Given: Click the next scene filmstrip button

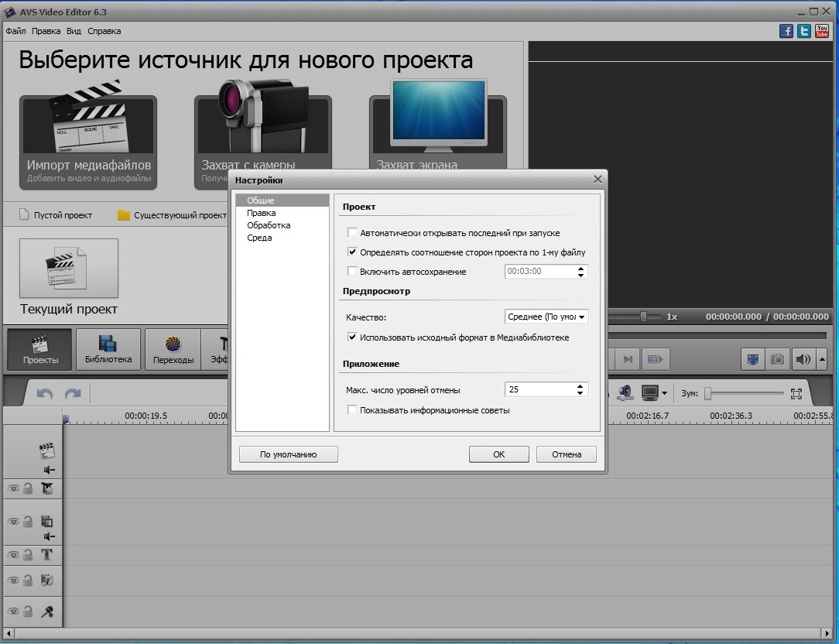Looking at the screenshot, I should [x=655, y=359].
